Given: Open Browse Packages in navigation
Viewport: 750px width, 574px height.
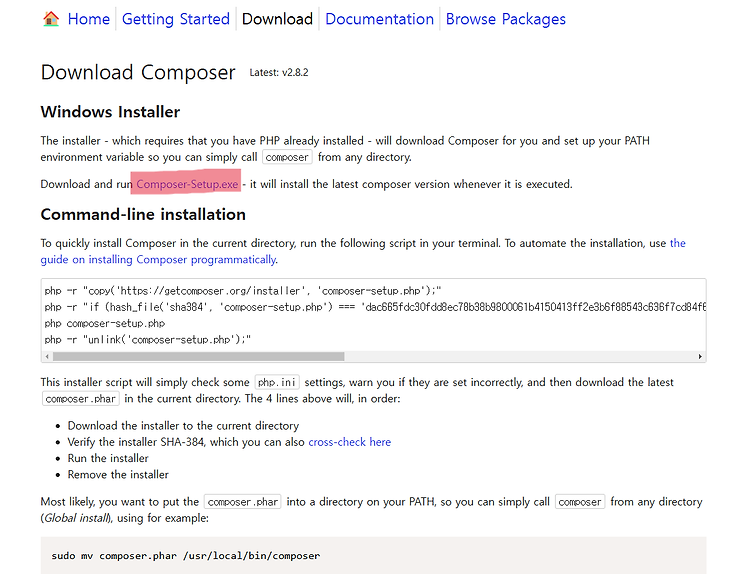Looking at the screenshot, I should (506, 19).
